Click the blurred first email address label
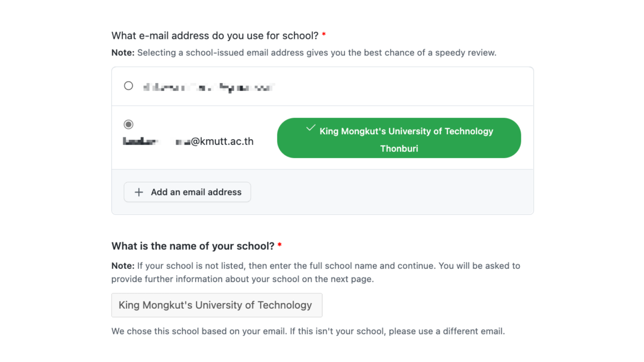This screenshot has width=644, height=362. [209, 88]
